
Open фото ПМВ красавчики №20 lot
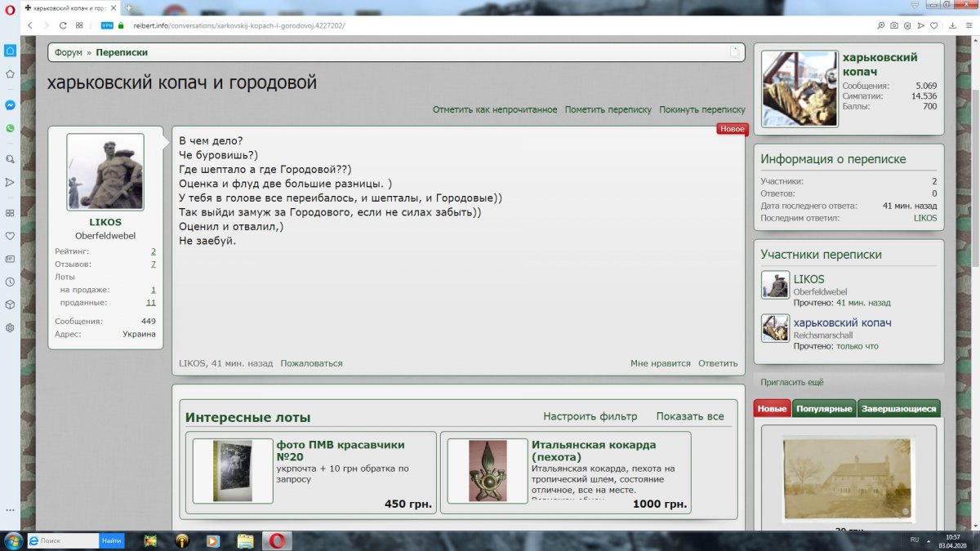[x=341, y=451]
